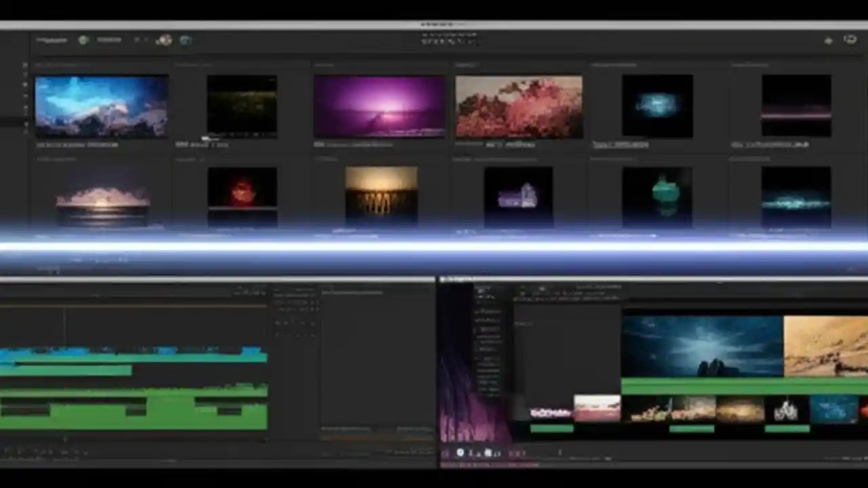
Task: Select the refresh icon in the top-right corner
Action: tap(851, 39)
